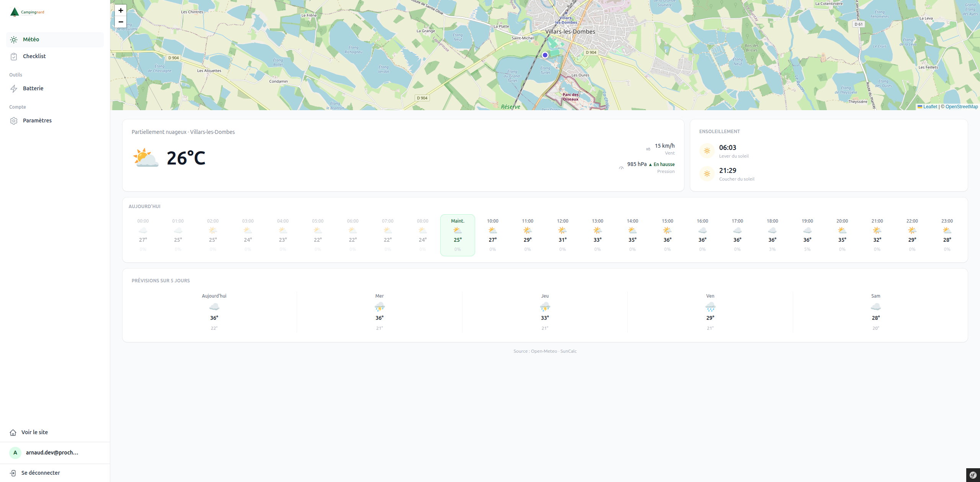Click the Sam cloudy forecast icon
980x482 pixels.
[x=875, y=307]
